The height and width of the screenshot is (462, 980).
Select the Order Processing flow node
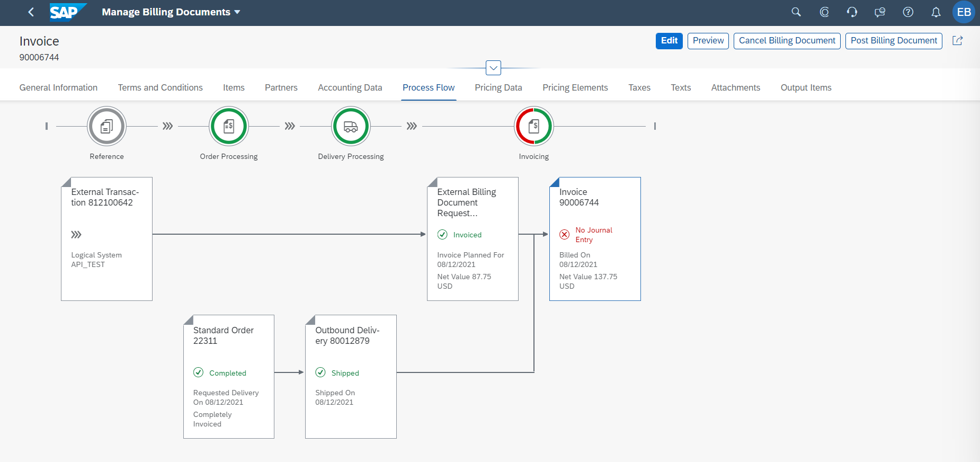point(229,127)
